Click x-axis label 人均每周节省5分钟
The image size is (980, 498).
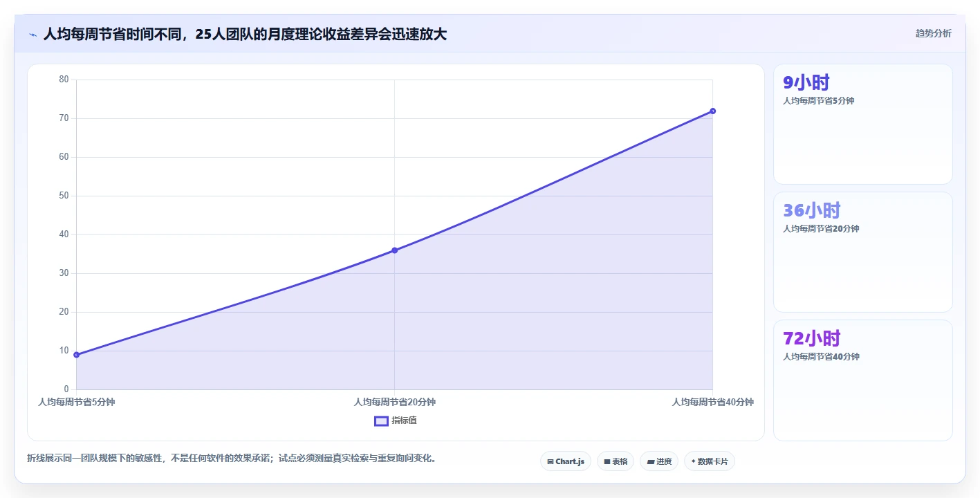coord(77,402)
